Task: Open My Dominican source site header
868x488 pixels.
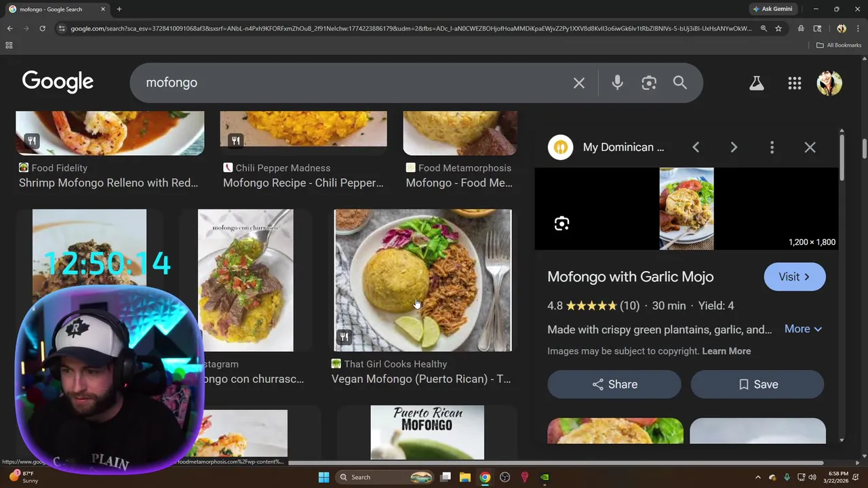Action: (x=606, y=147)
